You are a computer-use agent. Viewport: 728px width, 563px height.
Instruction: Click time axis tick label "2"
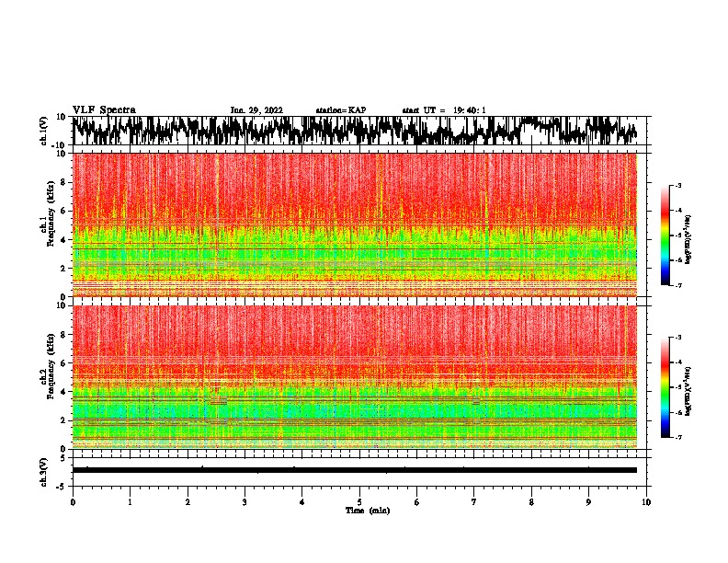[188, 502]
